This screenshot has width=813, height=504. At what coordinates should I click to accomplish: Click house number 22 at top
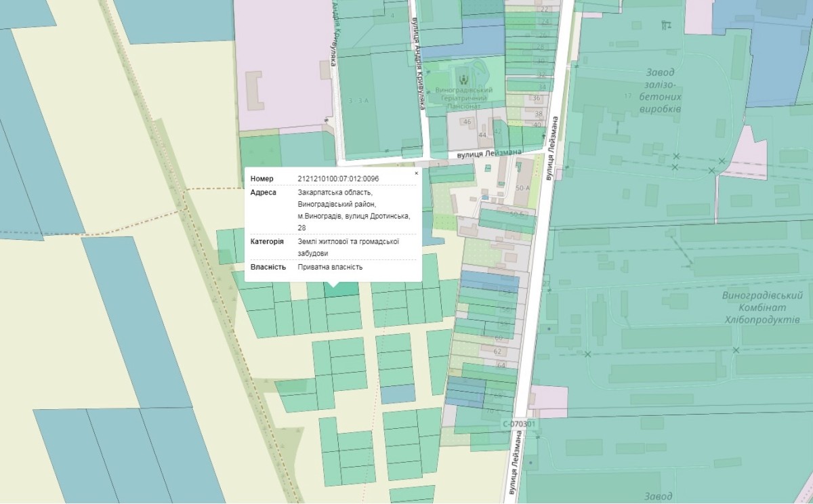coord(543,9)
